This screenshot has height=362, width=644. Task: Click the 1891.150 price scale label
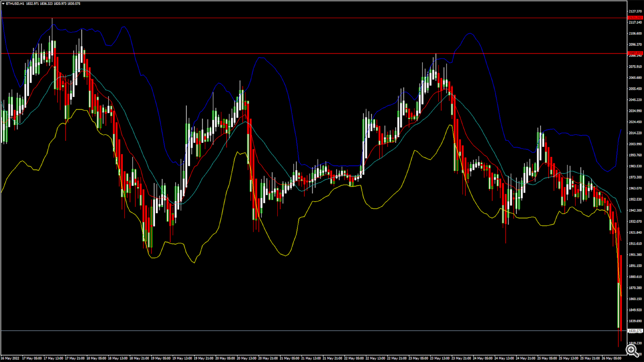pyautogui.click(x=635, y=266)
